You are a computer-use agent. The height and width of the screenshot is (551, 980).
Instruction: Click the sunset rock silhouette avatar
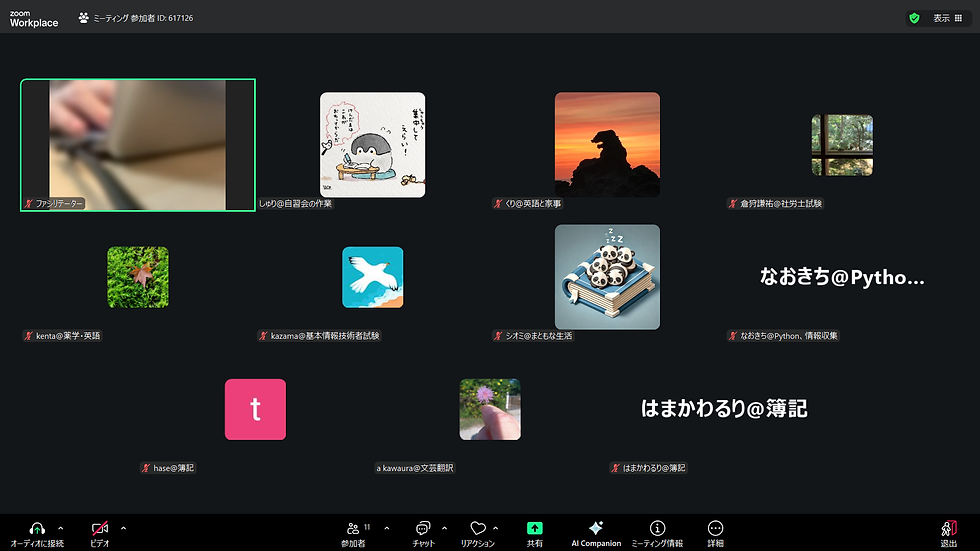[x=608, y=145]
